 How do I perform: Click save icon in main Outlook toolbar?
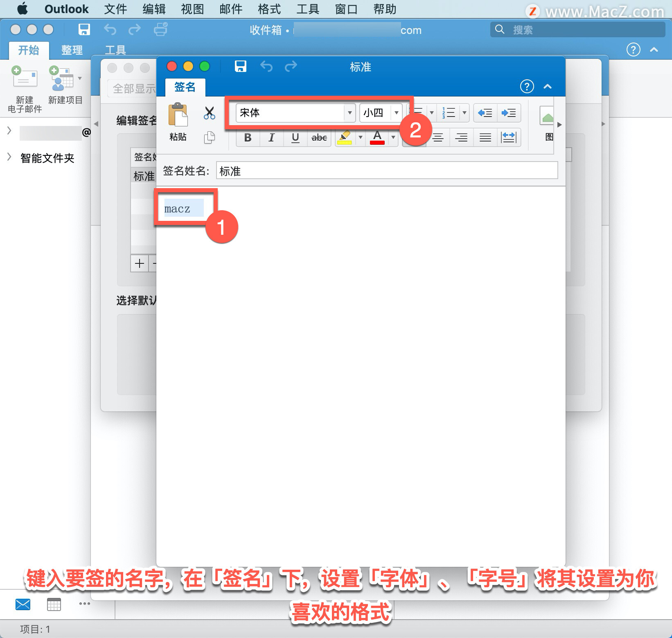(84, 29)
